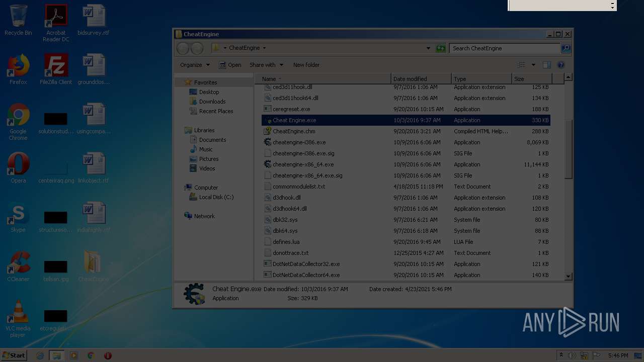Expand the address bar history dropdown

428,48
